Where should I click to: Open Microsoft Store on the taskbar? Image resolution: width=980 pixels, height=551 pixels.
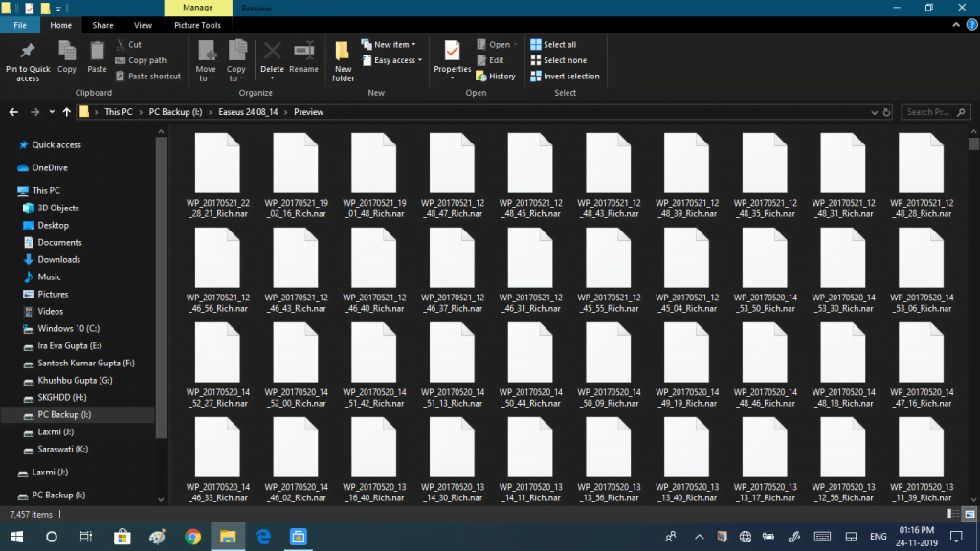point(122,537)
